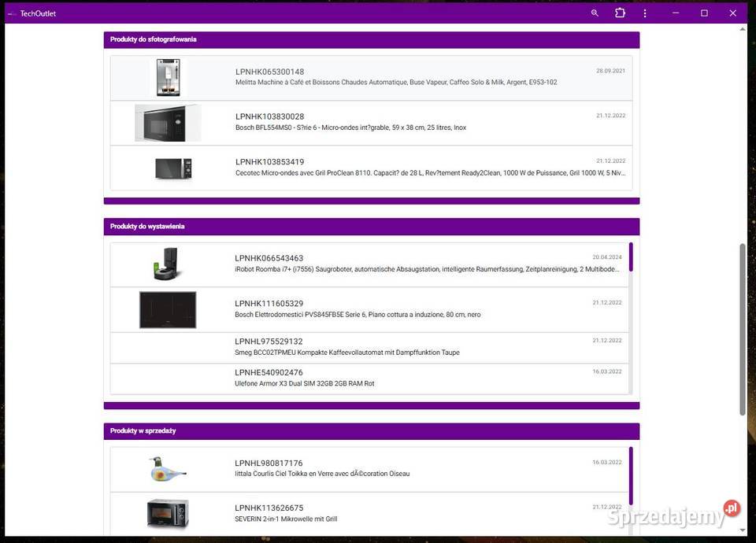Click the iRobot Roomba Saugroboter description
The height and width of the screenshot is (543, 756).
427,269
